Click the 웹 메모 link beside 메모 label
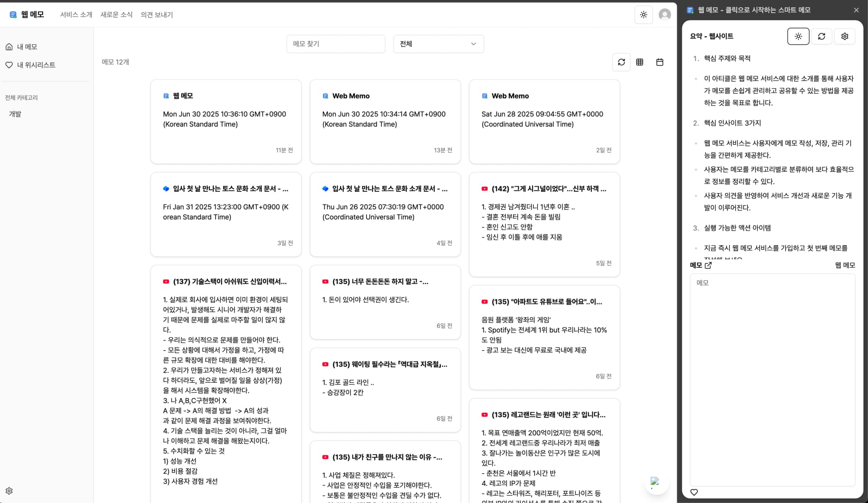 coord(845,265)
